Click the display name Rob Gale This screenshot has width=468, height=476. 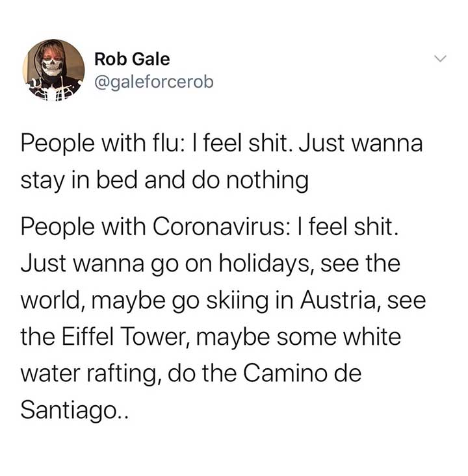pyautogui.click(x=132, y=59)
